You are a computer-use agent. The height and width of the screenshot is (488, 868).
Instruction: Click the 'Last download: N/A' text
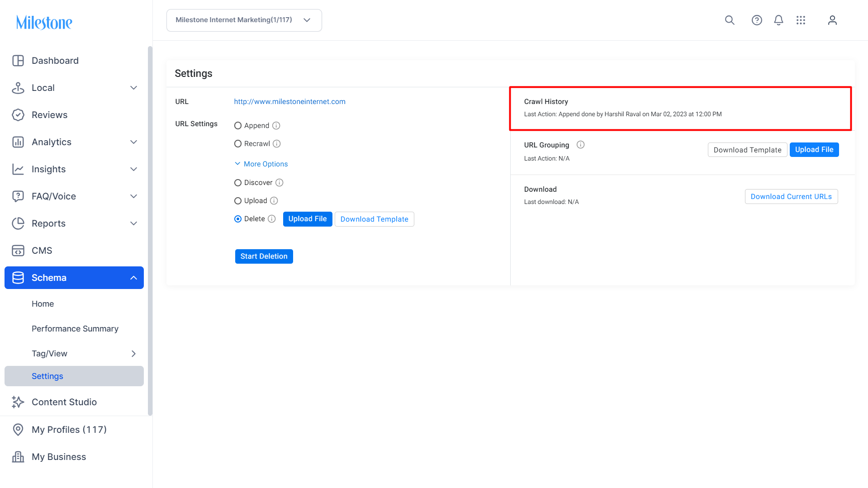click(551, 202)
